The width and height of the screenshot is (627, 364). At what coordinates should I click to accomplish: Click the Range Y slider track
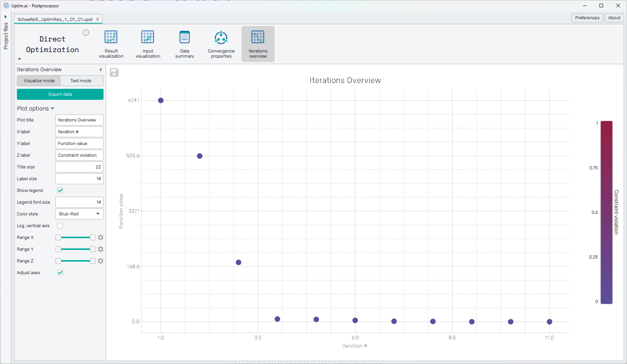76,249
